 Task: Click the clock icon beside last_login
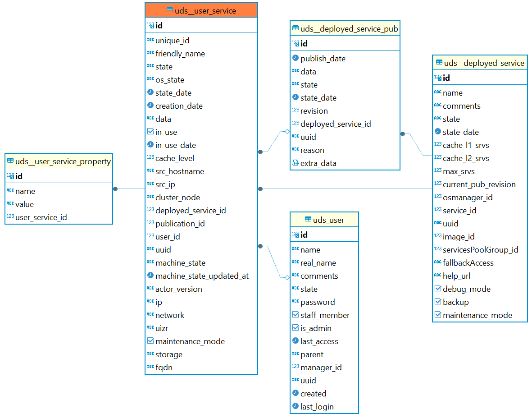pos(295,406)
